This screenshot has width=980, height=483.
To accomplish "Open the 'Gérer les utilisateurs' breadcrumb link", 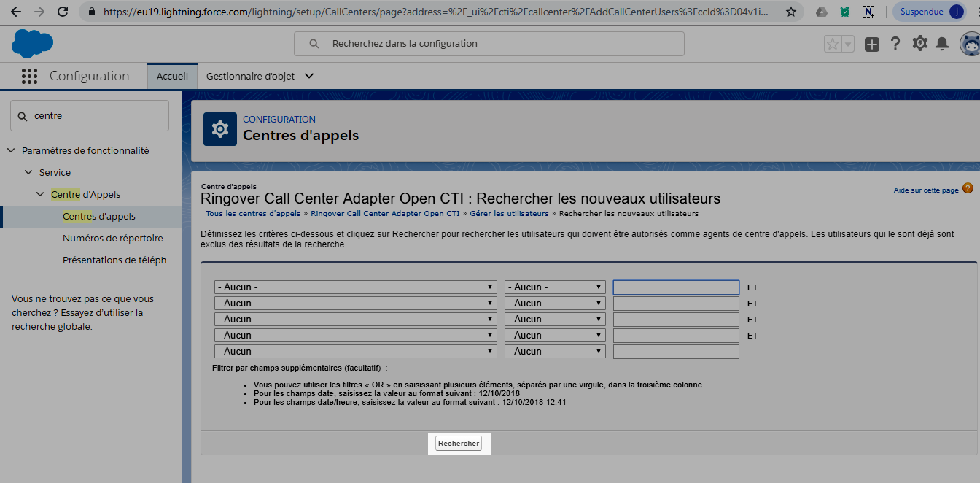I will coord(509,214).
